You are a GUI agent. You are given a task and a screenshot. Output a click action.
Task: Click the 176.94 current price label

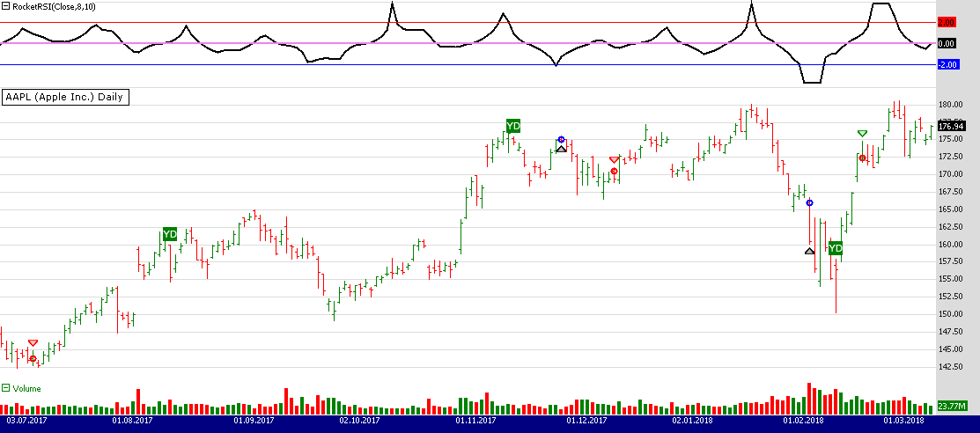[x=952, y=127]
